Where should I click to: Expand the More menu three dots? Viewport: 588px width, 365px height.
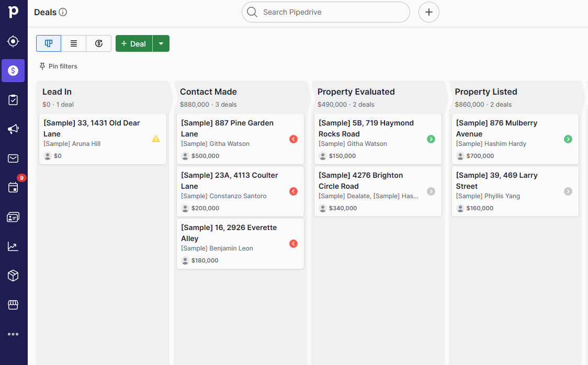pos(13,334)
